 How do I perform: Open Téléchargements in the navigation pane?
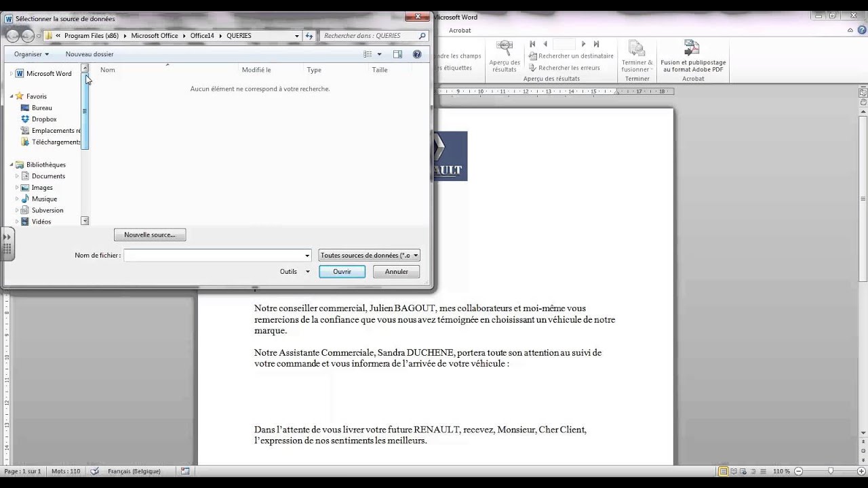tap(51, 142)
